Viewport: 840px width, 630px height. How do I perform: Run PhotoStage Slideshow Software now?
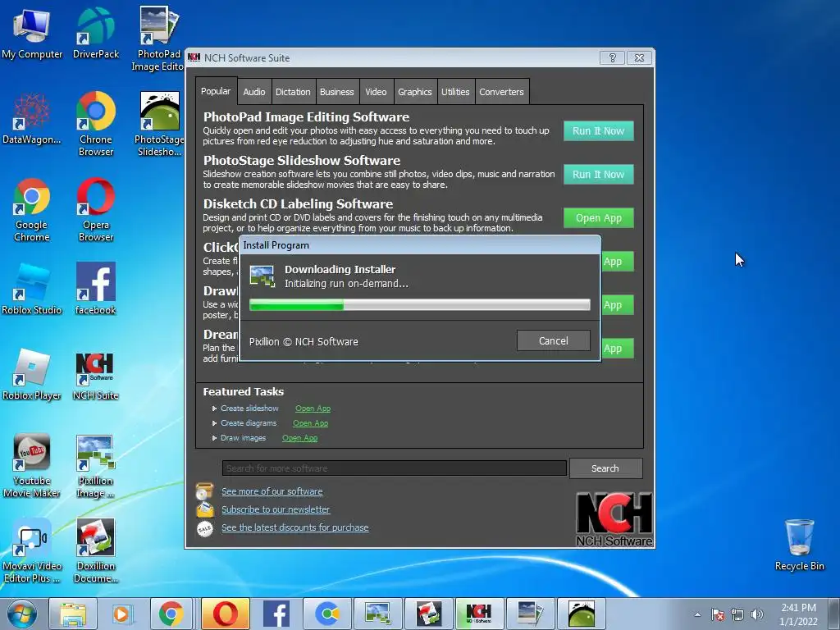click(x=598, y=174)
